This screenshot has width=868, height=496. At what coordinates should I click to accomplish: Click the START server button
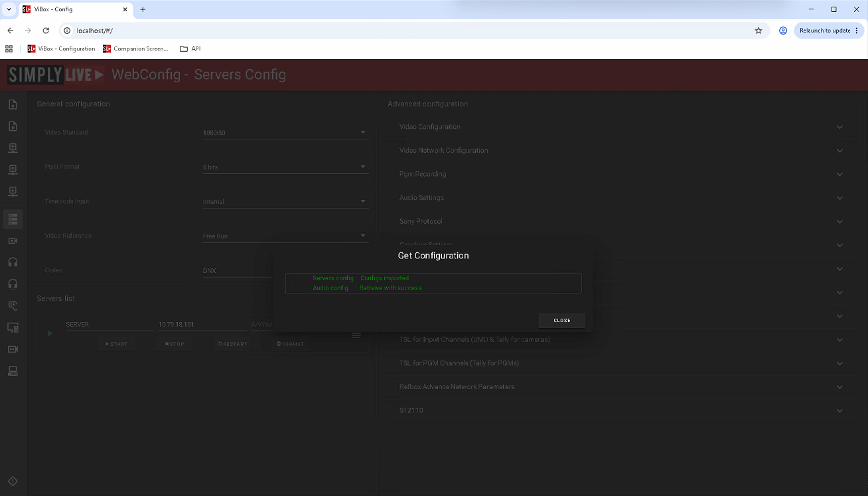point(116,344)
